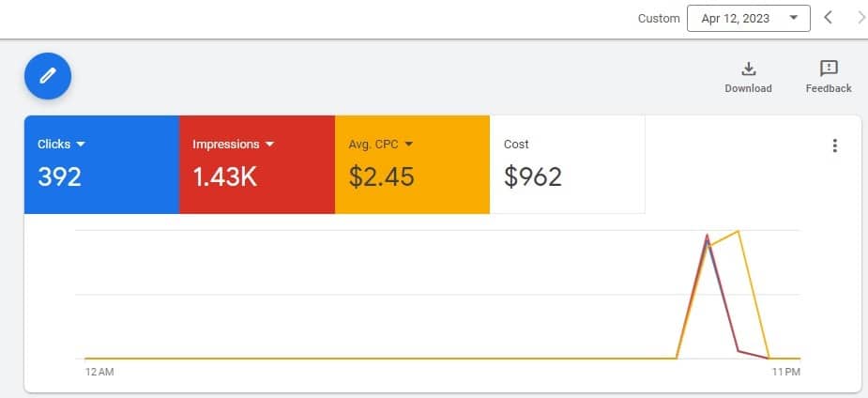Click the 12 AM axis label
This screenshot has height=398, width=868.
pos(99,373)
